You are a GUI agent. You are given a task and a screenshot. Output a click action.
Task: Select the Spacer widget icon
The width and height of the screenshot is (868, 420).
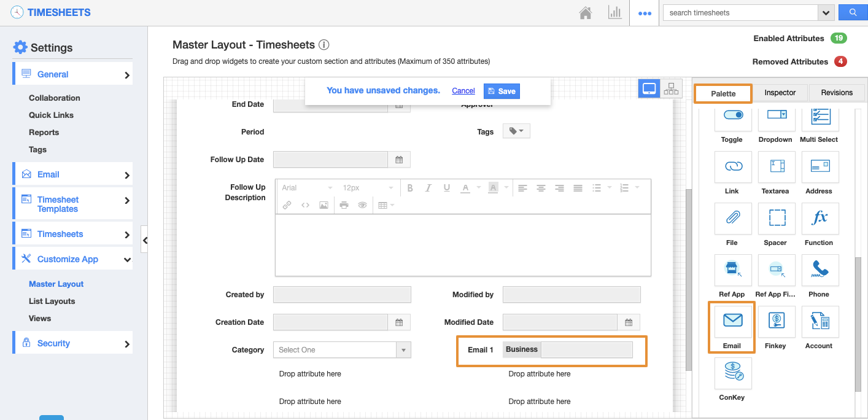coord(776,219)
